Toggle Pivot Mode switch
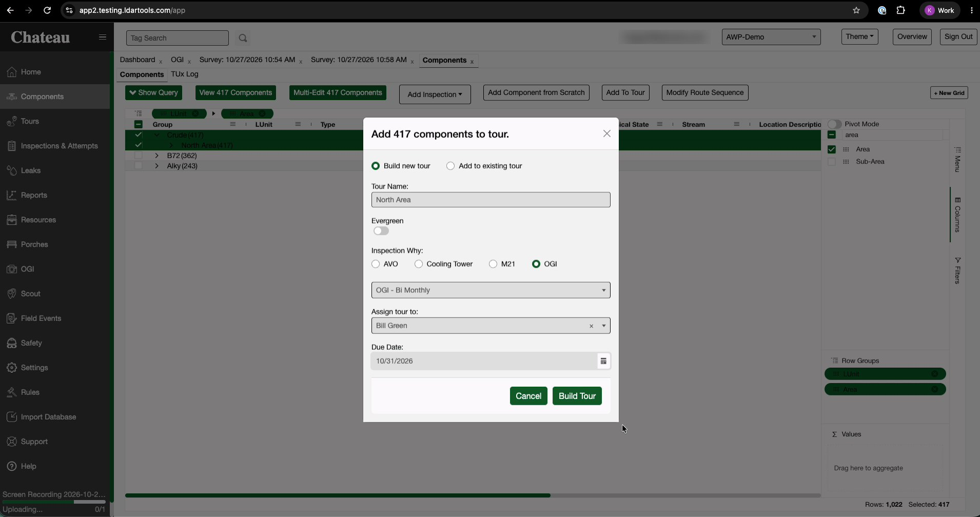This screenshot has height=517, width=980. [x=835, y=124]
